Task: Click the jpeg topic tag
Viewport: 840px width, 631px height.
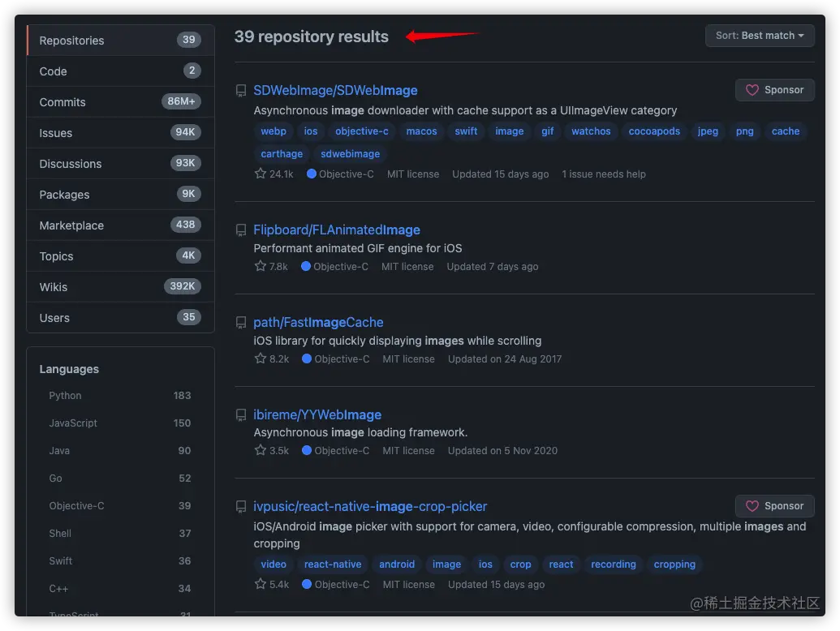Action: coord(707,131)
